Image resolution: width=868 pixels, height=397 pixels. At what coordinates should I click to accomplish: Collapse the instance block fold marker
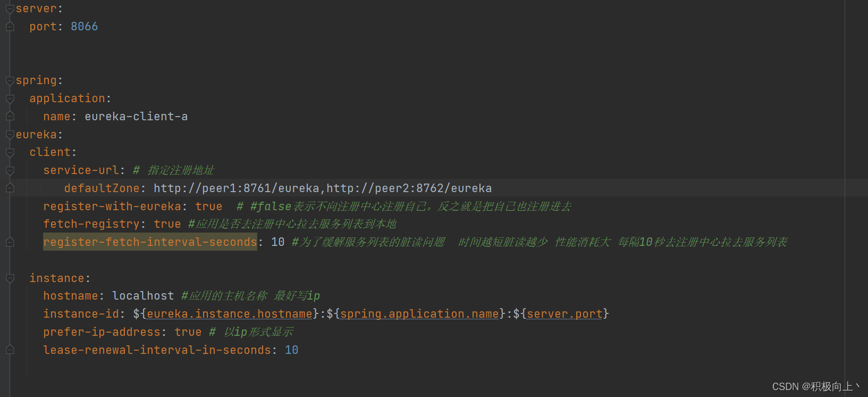10,278
